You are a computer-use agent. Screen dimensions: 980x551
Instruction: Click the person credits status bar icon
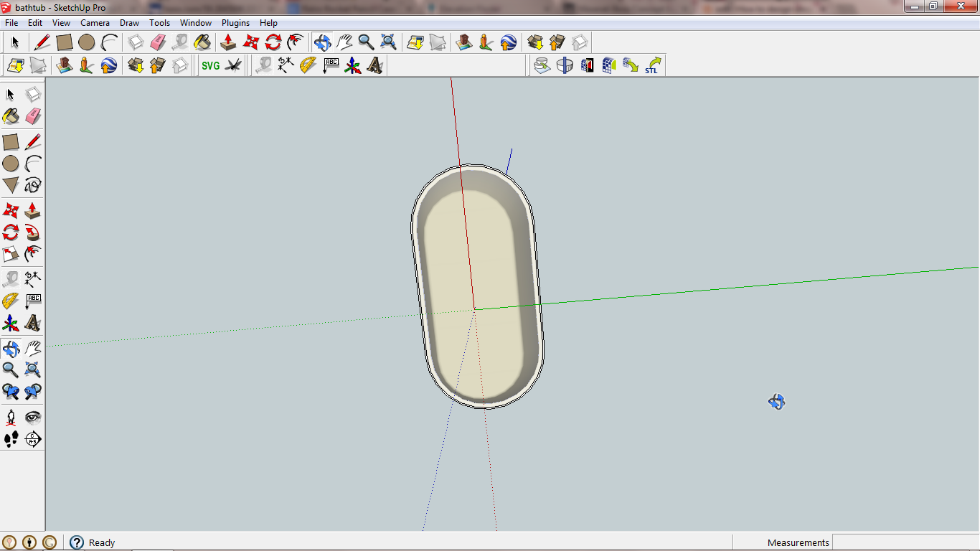coord(29,542)
